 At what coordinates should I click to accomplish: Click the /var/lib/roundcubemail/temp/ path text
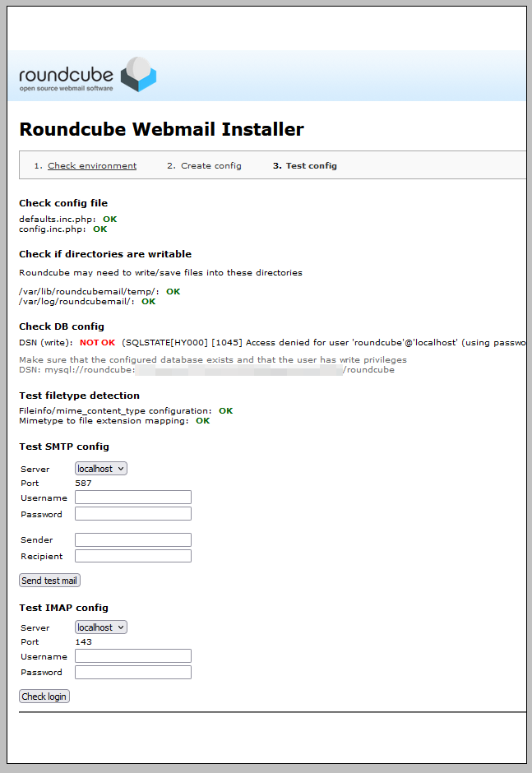tap(89, 291)
